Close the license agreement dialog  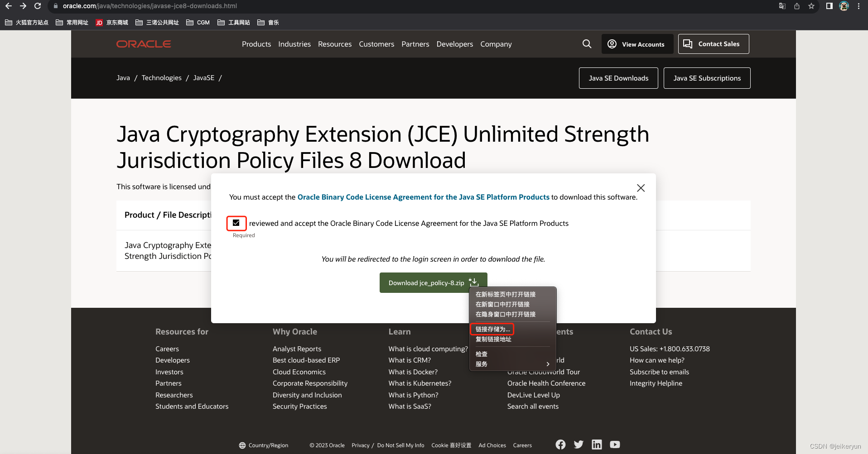pyautogui.click(x=641, y=187)
